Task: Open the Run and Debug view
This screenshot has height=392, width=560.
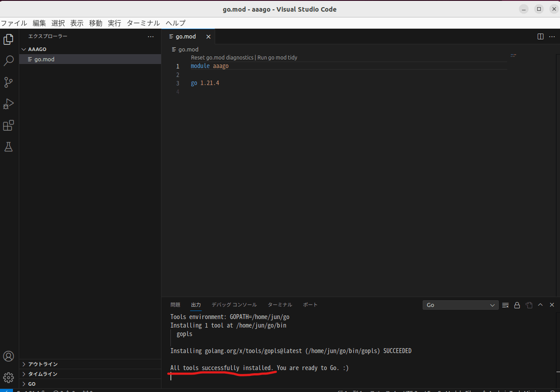Action: coord(8,104)
